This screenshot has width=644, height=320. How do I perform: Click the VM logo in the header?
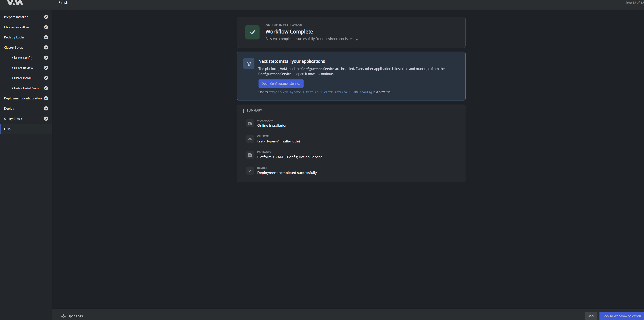point(15,3)
